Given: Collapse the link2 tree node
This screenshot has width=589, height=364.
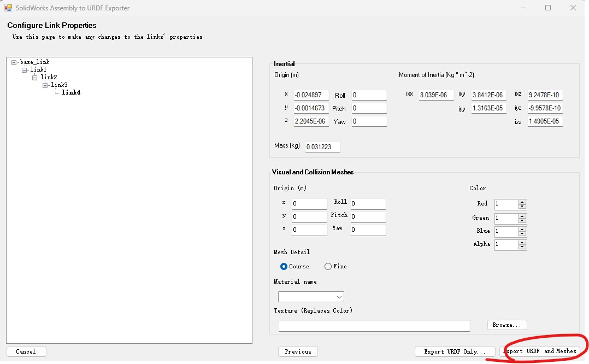Looking at the screenshot, I should pyautogui.click(x=34, y=78).
